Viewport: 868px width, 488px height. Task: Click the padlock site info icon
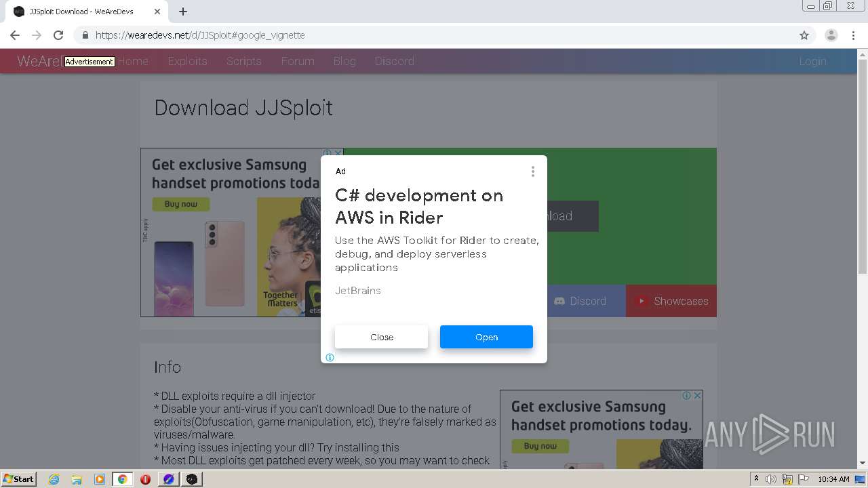click(x=85, y=35)
